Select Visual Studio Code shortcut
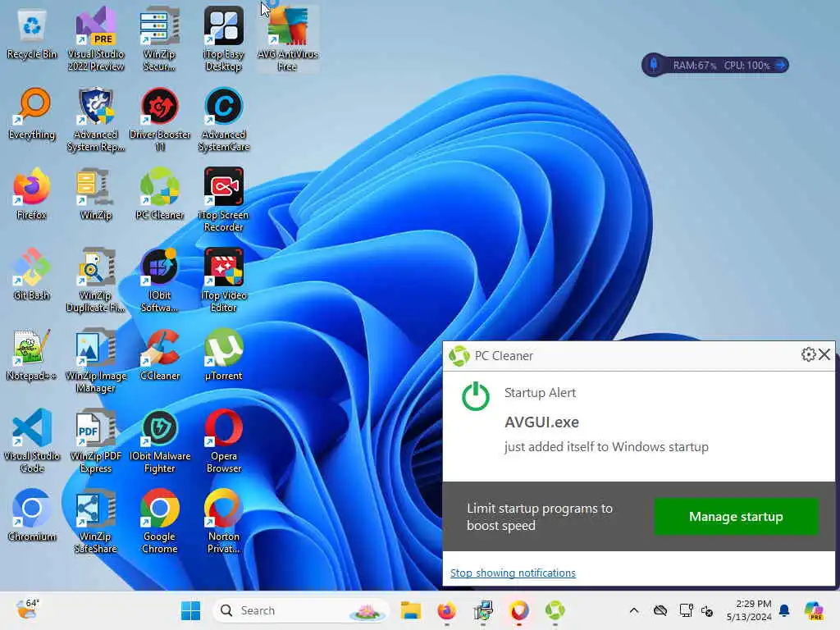840x630 pixels. tap(32, 441)
